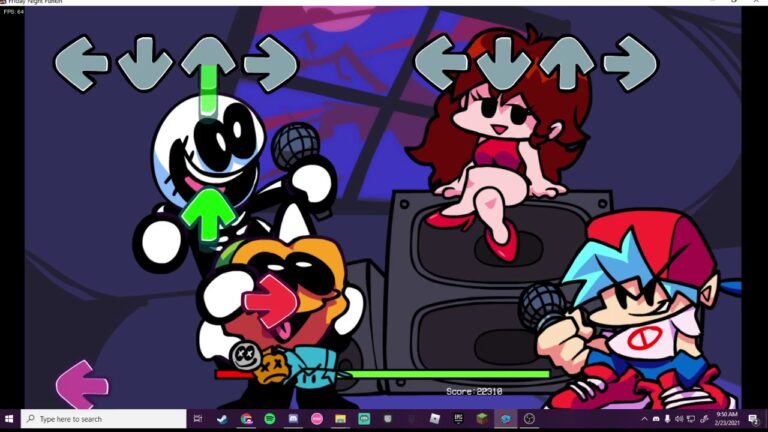Open the network tray icon

tap(691, 419)
